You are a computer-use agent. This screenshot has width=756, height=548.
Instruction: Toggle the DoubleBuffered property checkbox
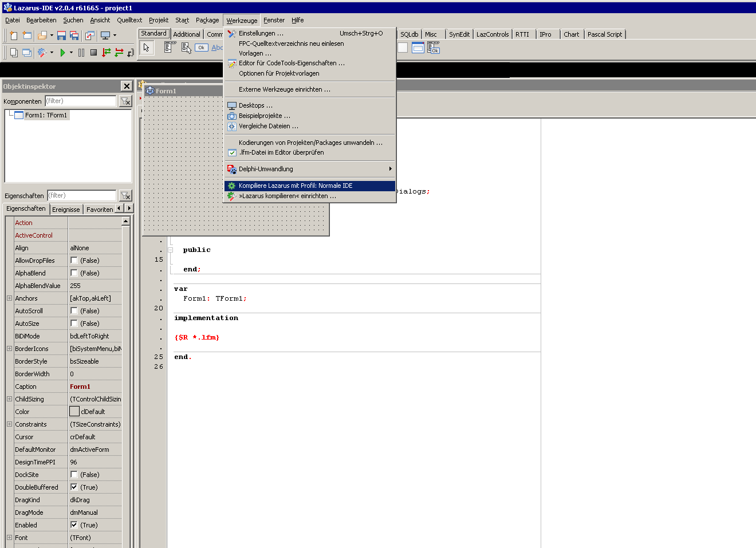74,487
